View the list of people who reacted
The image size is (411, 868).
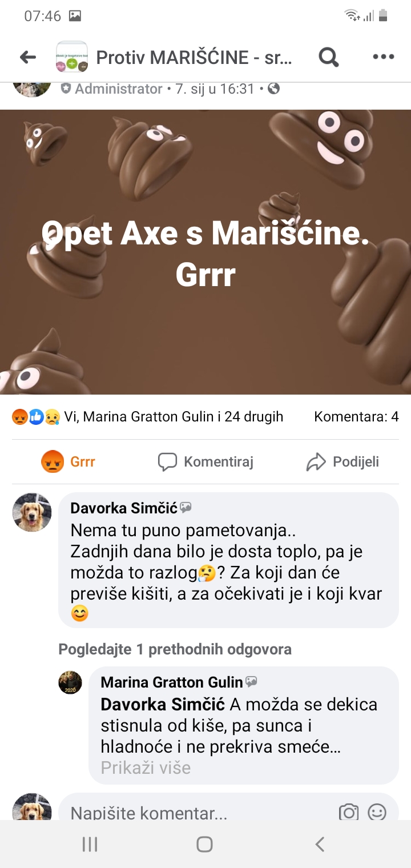174,417
